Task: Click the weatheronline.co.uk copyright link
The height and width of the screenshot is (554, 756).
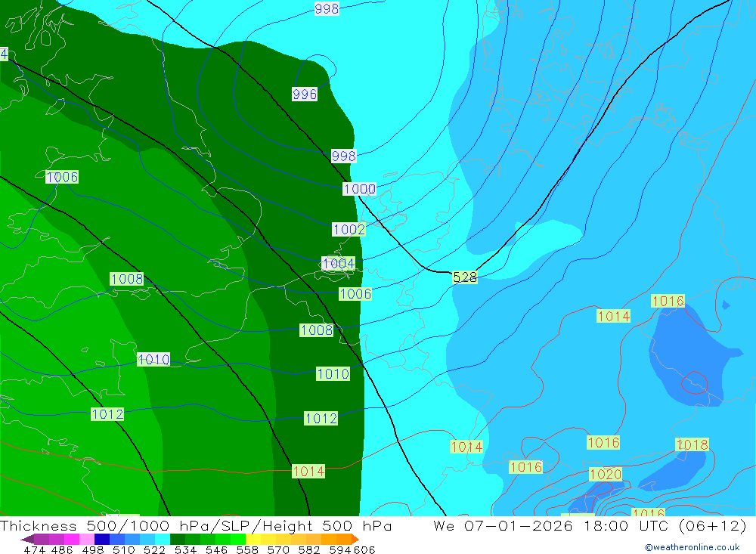Action: tap(692, 547)
